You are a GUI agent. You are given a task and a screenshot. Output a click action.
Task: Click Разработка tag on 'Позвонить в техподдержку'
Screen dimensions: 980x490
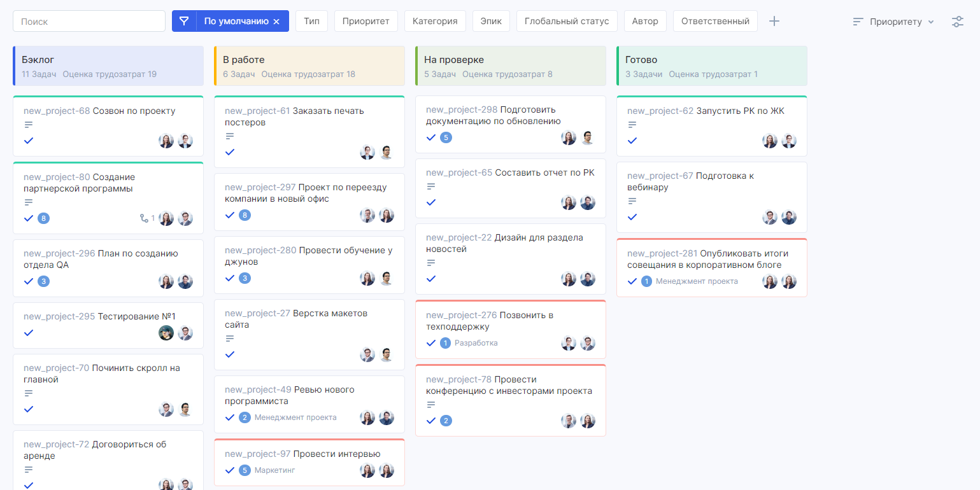pos(476,343)
